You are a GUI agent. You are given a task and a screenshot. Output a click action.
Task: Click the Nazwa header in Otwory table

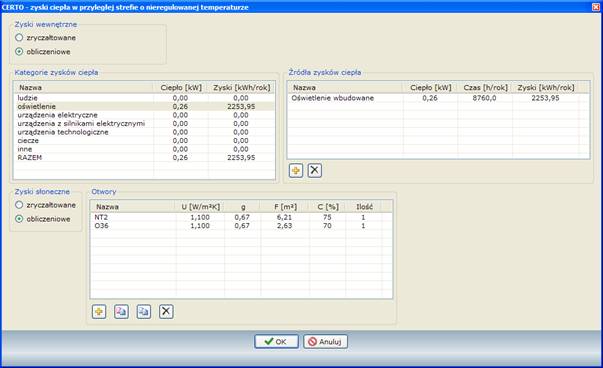(x=133, y=207)
